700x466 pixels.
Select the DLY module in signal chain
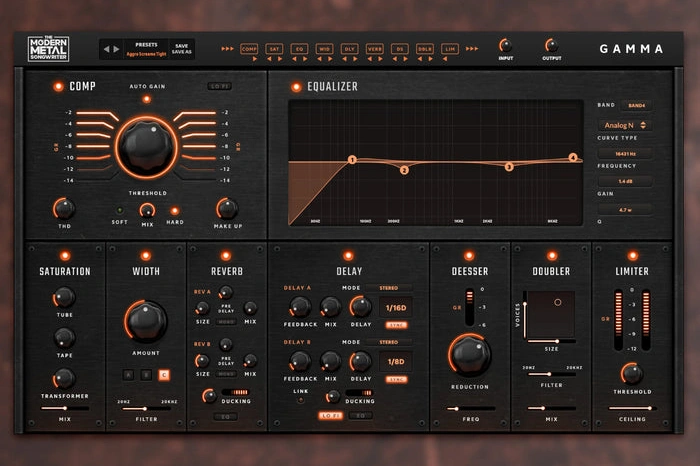[350, 49]
